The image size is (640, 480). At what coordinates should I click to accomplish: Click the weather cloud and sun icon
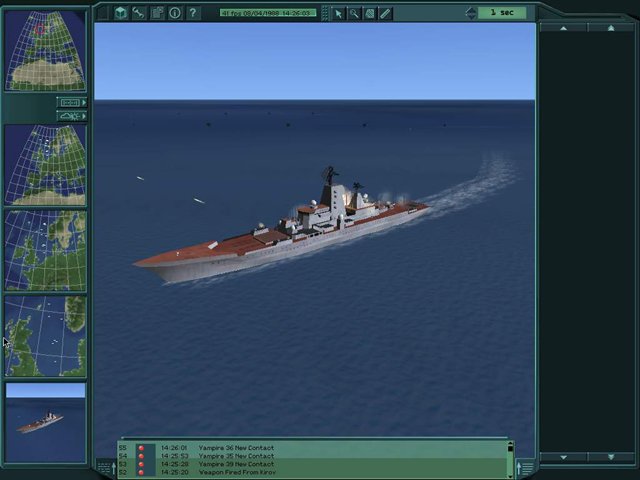pyautogui.click(x=69, y=116)
